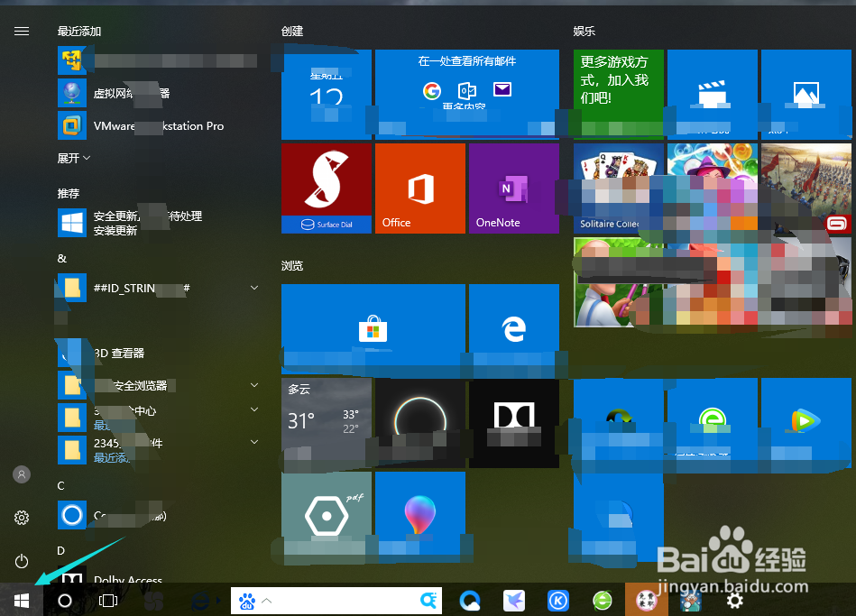Open Cortana search on the taskbar
The width and height of the screenshot is (856, 616).
pyautogui.click(x=63, y=601)
